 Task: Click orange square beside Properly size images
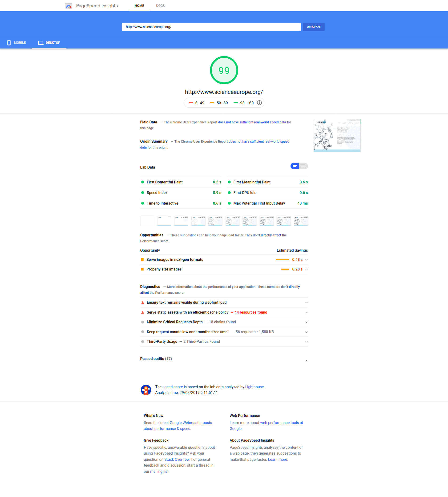point(142,269)
